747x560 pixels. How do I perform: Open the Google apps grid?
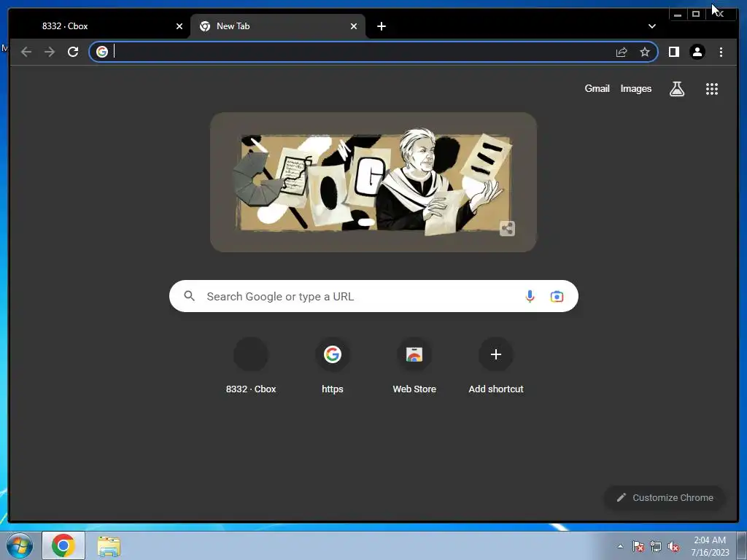tap(711, 88)
